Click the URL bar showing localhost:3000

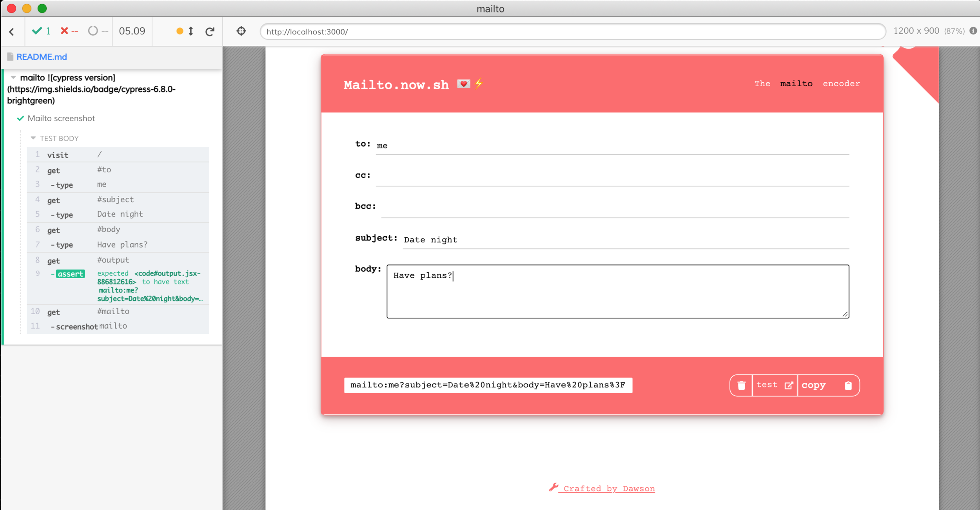point(572,32)
